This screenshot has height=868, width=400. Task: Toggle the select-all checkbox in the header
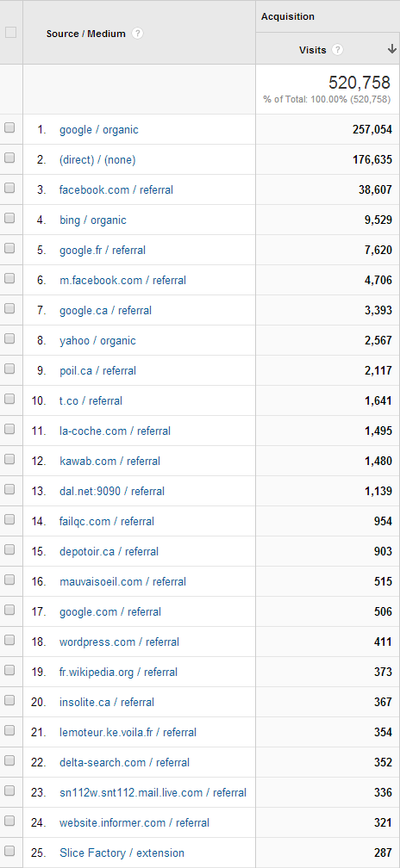tap(10, 33)
